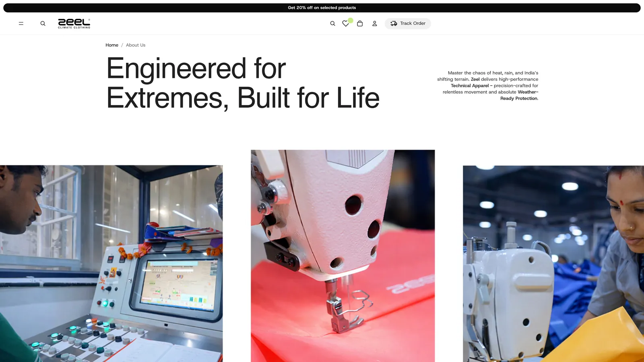Click the 20% off promo banner
Image resolution: width=644 pixels, height=362 pixels.
coord(322,8)
